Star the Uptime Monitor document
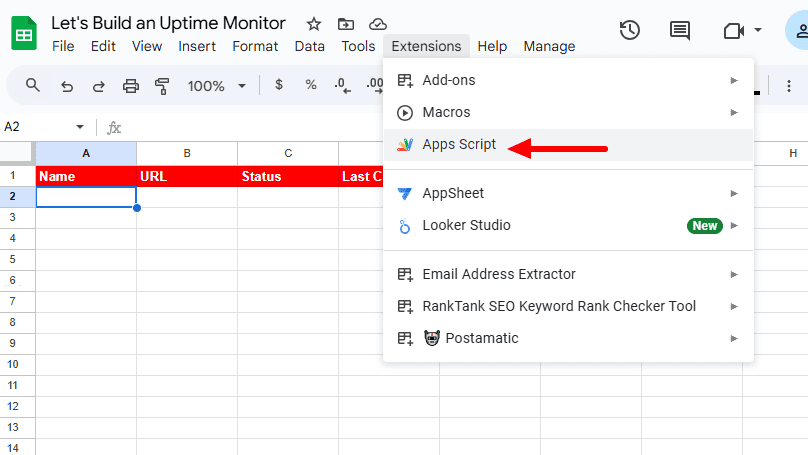The image size is (808, 455). pos(313,24)
